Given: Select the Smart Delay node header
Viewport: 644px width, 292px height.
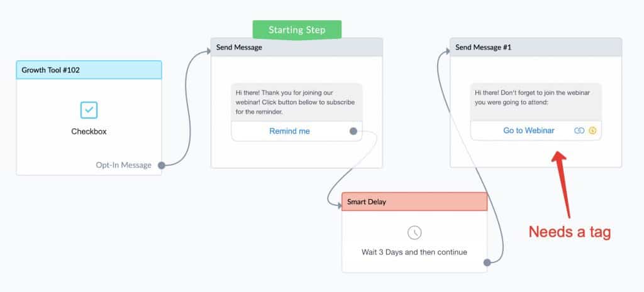Looking at the screenshot, I should tap(414, 202).
